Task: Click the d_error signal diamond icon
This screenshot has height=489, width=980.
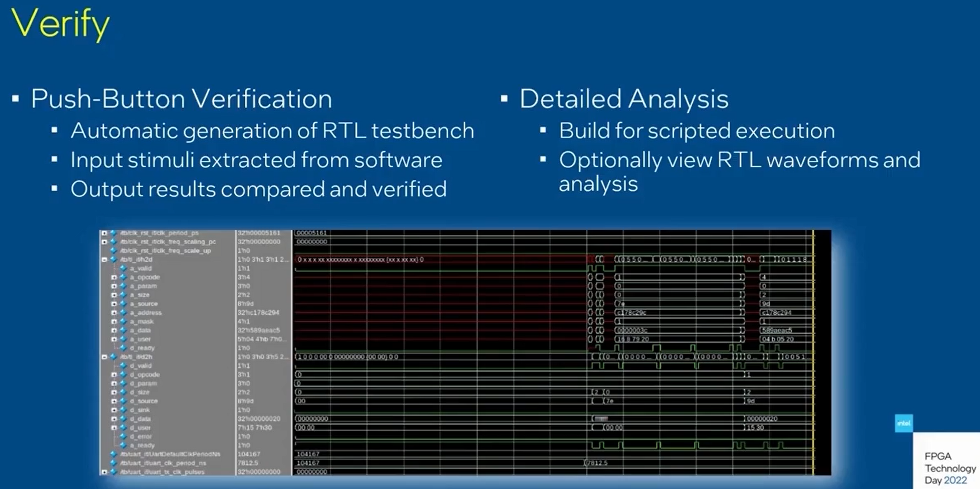Action: (x=123, y=437)
